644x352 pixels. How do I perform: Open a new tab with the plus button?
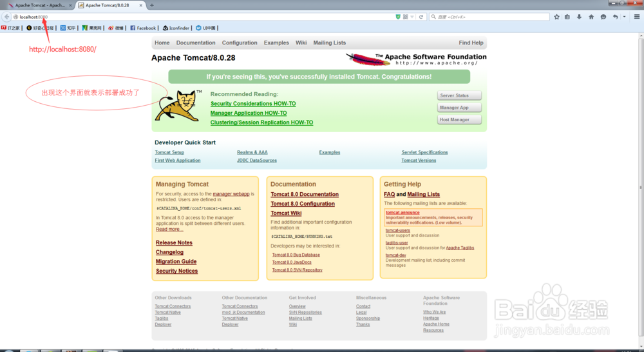tap(151, 5)
